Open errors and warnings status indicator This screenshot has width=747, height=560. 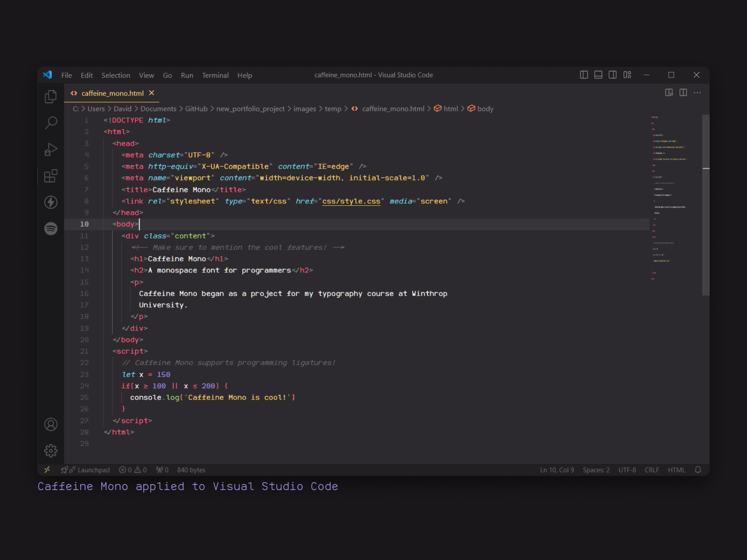tap(133, 470)
